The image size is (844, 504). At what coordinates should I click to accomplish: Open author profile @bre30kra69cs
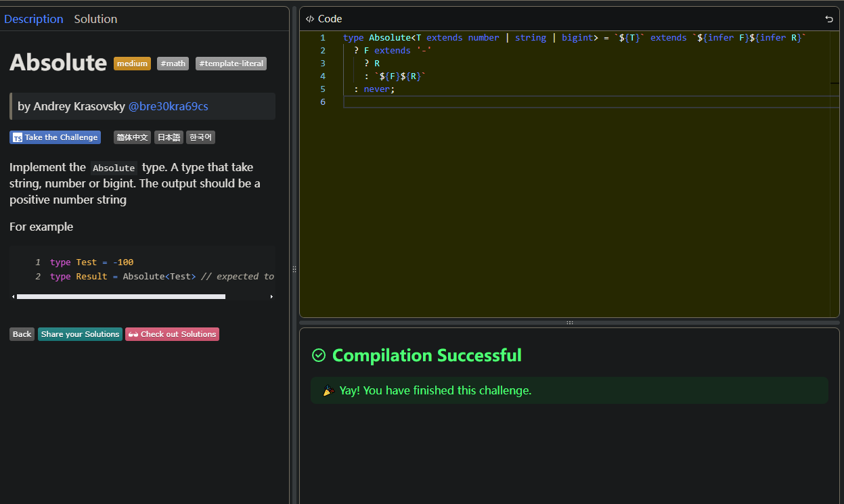click(168, 106)
